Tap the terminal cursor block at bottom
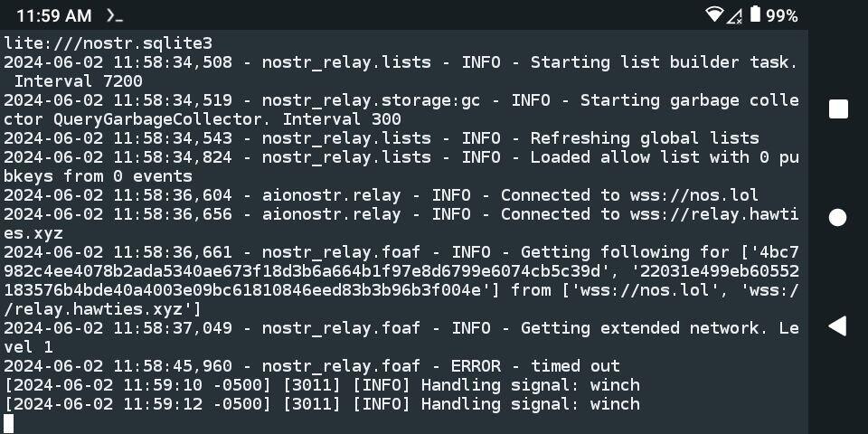 (8, 423)
